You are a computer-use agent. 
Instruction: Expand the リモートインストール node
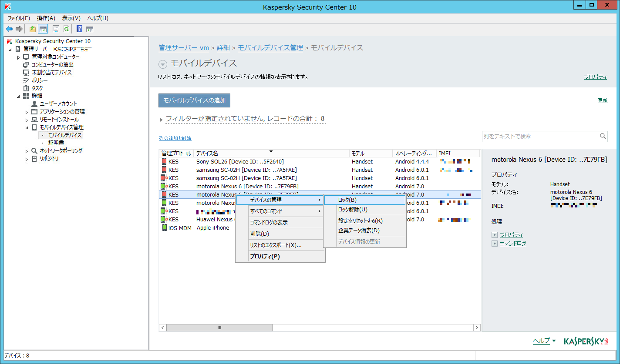click(x=27, y=120)
